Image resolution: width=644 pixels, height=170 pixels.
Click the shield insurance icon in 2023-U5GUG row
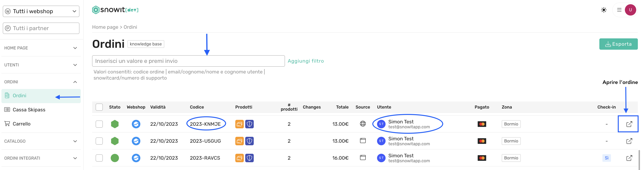(249, 141)
